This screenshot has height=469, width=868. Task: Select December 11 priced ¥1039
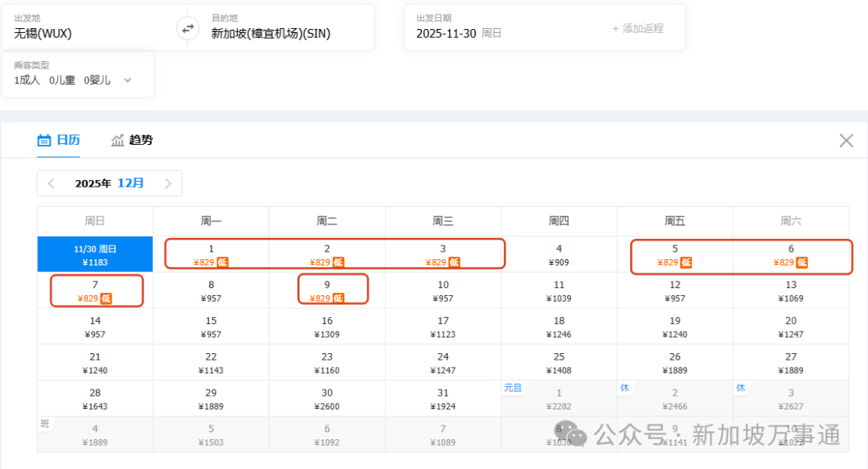click(559, 290)
